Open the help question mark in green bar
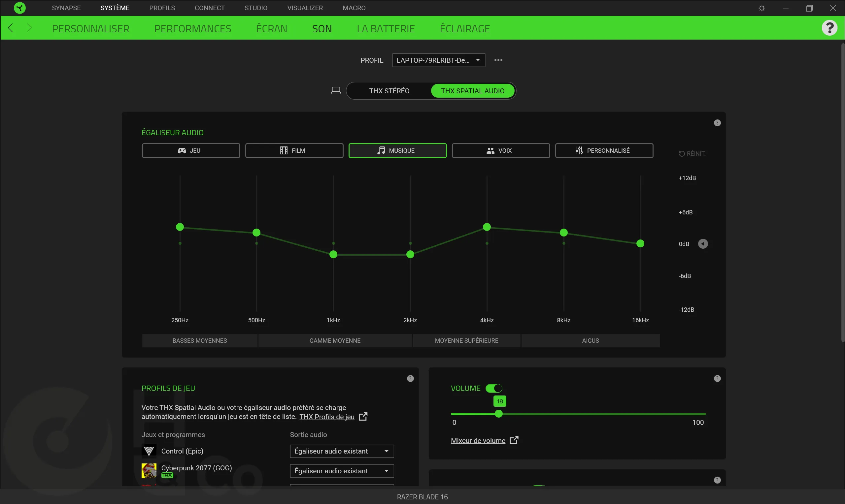 (x=829, y=28)
